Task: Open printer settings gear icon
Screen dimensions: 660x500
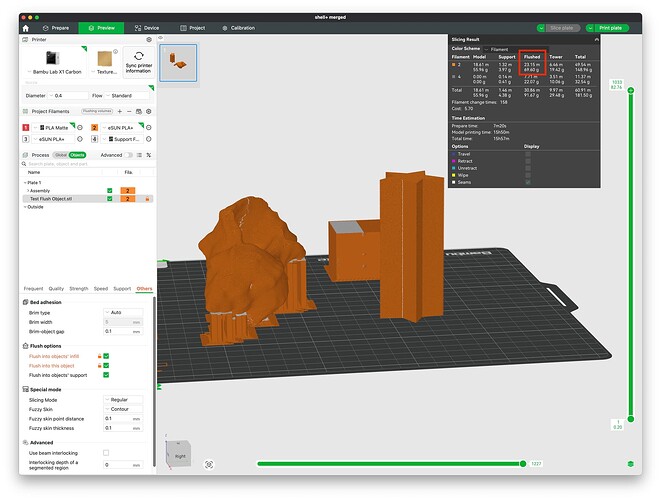Action: click(149, 40)
